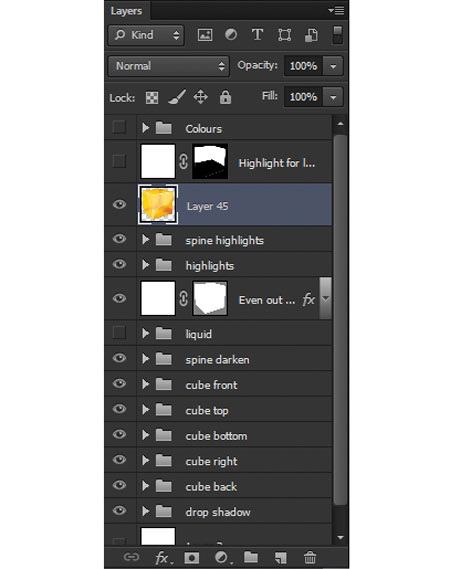Expand the highlights group triangle
Screen dimensions: 450x569
click(146, 265)
